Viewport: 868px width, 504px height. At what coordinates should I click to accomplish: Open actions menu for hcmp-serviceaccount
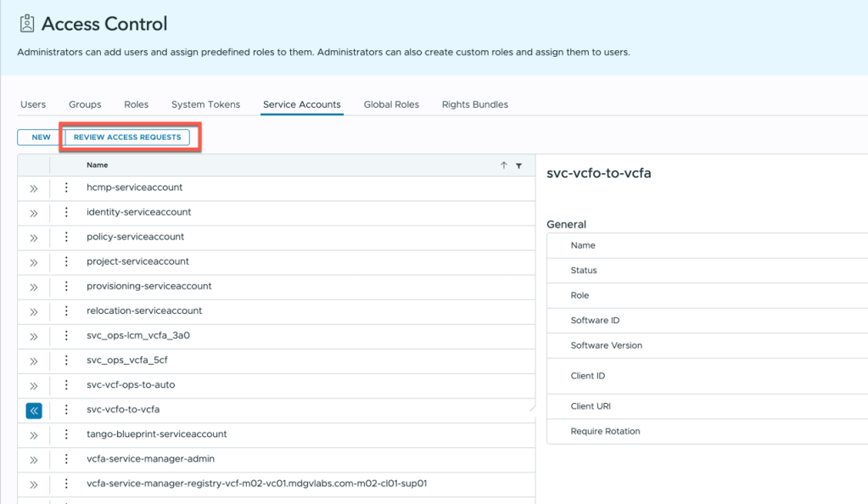(66, 188)
